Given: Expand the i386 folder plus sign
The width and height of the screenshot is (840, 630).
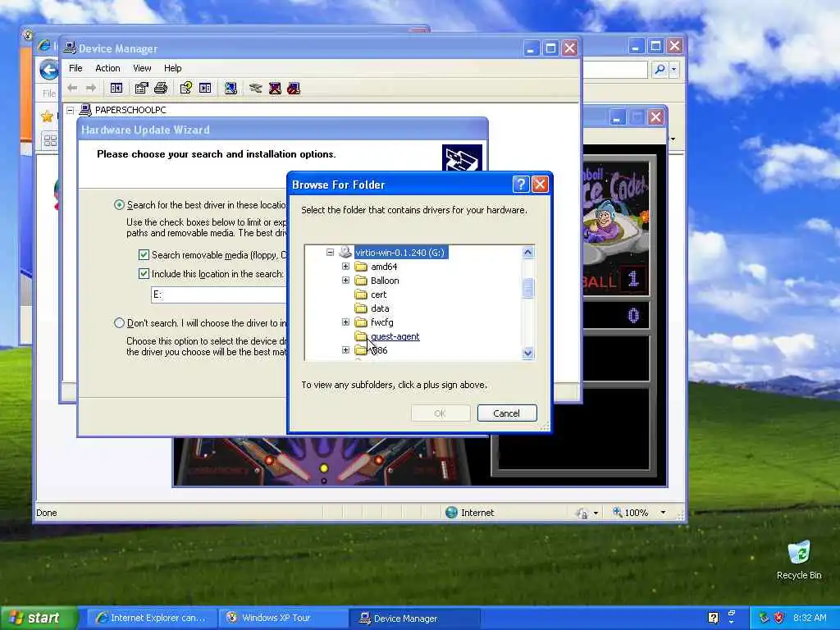Looking at the screenshot, I should (345, 349).
